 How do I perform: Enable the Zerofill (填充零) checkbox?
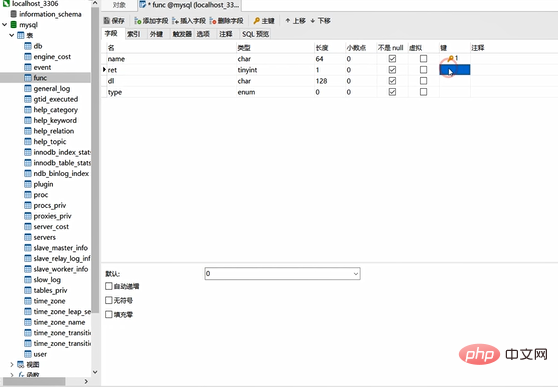click(109, 314)
